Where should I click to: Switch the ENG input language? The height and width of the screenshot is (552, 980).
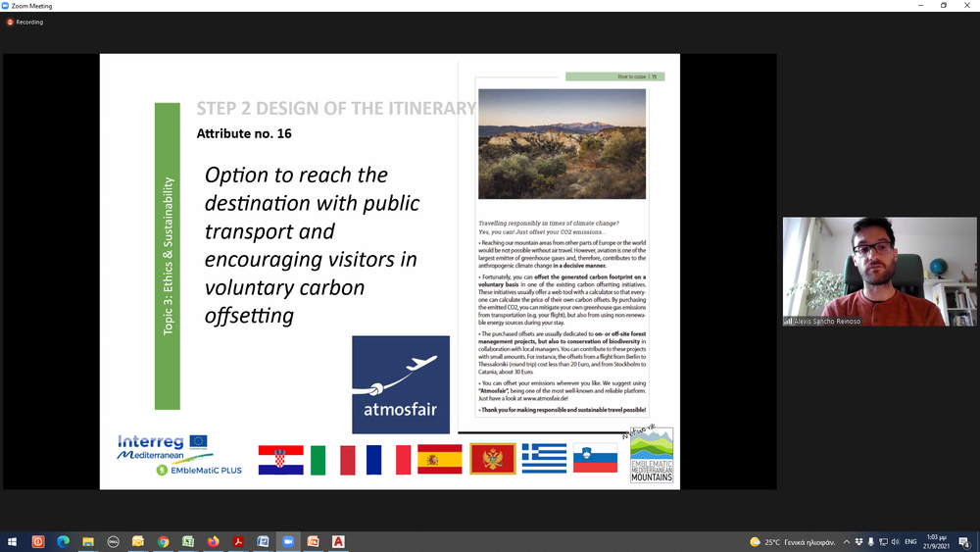coord(908,541)
